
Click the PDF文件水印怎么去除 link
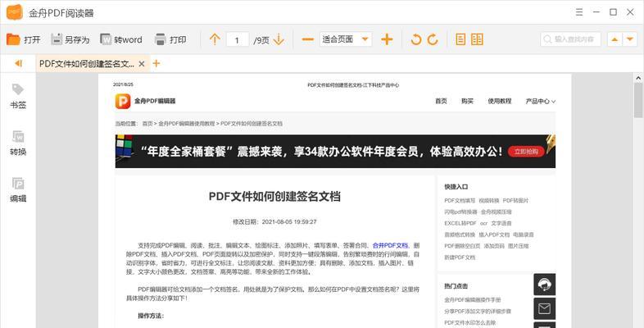click(469, 322)
